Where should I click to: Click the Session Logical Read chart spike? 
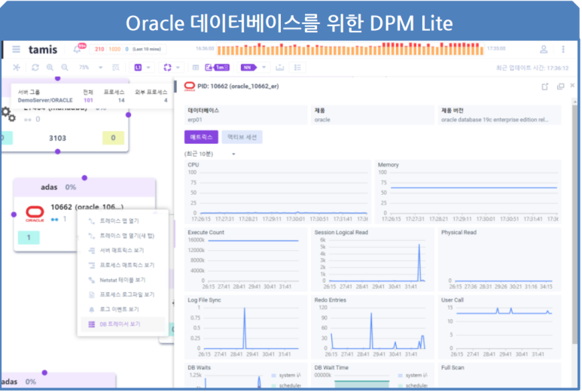point(419,261)
